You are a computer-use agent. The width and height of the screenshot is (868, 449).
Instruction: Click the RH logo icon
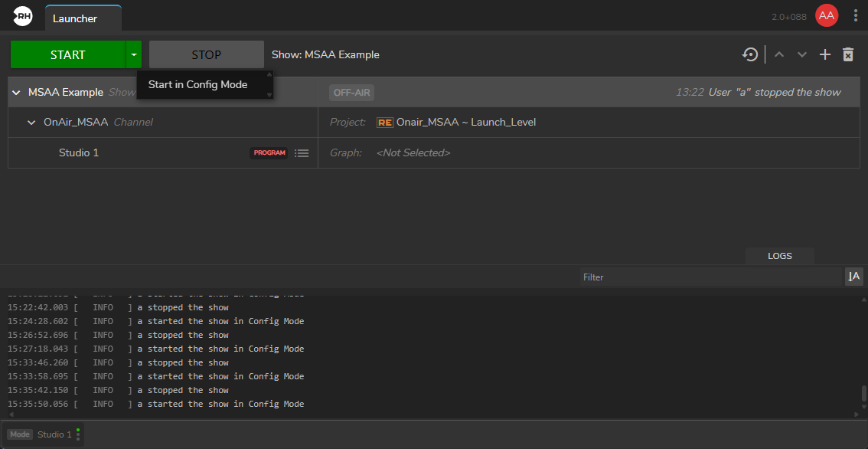[22, 17]
